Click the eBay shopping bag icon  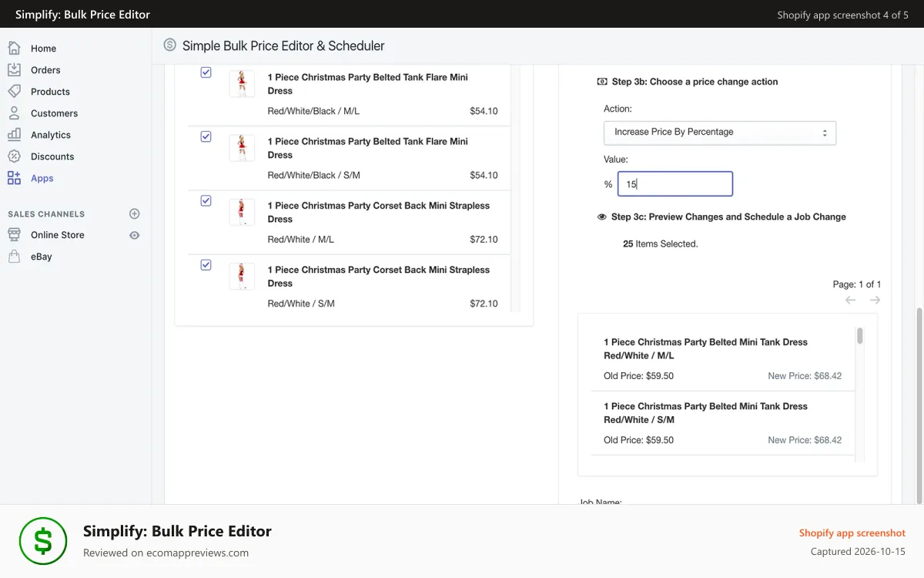pyautogui.click(x=14, y=256)
